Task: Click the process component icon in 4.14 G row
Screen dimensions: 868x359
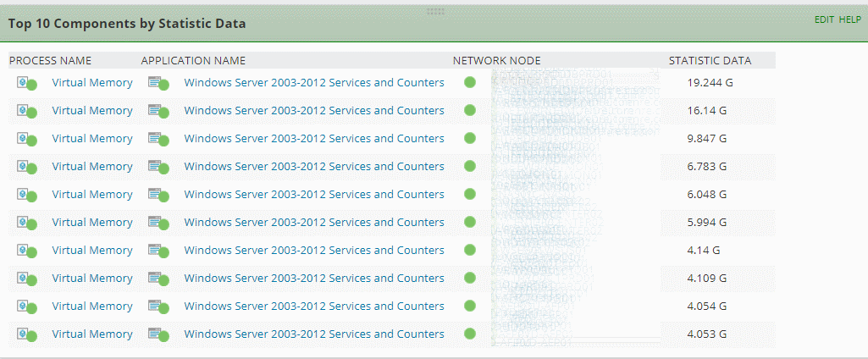Action: [26, 251]
